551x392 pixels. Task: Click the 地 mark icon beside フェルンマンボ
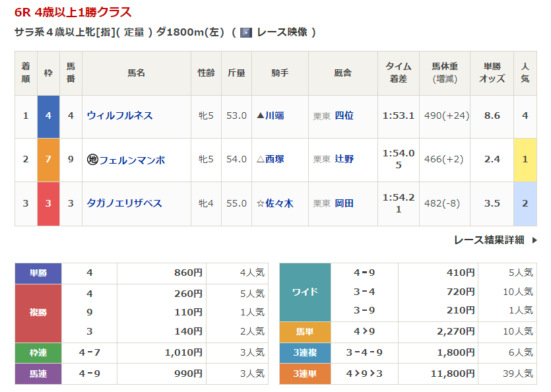point(92,160)
